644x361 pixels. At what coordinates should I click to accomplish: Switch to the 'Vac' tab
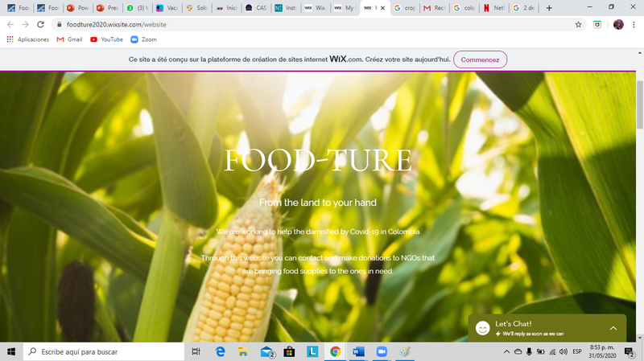[x=167, y=8]
